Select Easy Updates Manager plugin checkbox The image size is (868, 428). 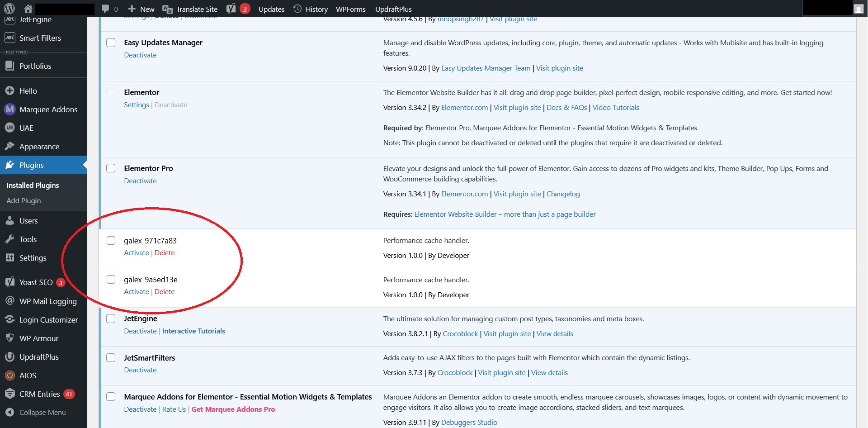coord(111,43)
